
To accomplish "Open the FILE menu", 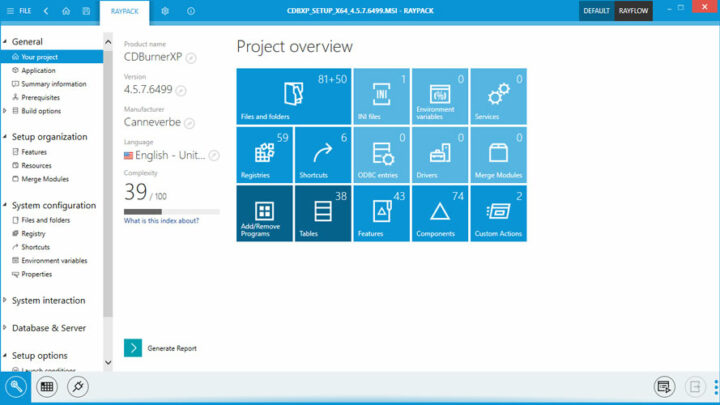I will 19,10.
